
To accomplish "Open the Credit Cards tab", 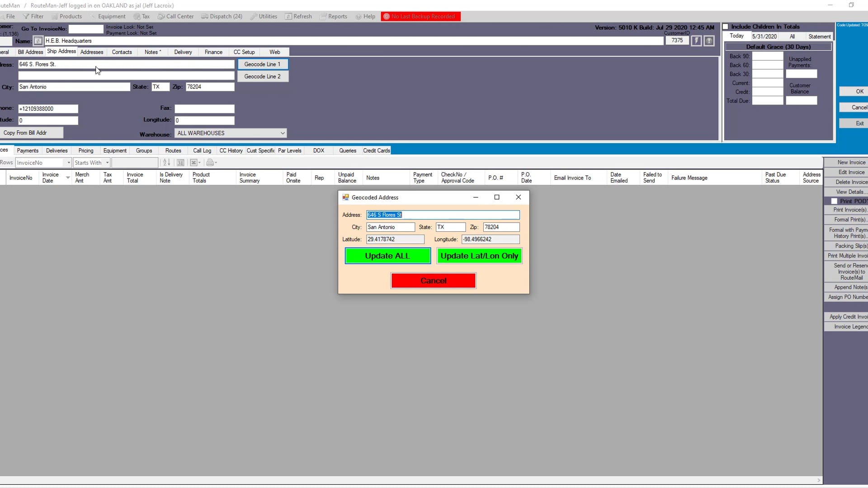I will (x=377, y=150).
